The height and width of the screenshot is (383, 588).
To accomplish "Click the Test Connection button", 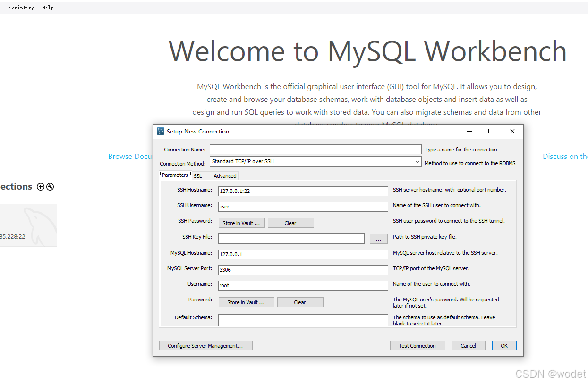I will (417, 346).
